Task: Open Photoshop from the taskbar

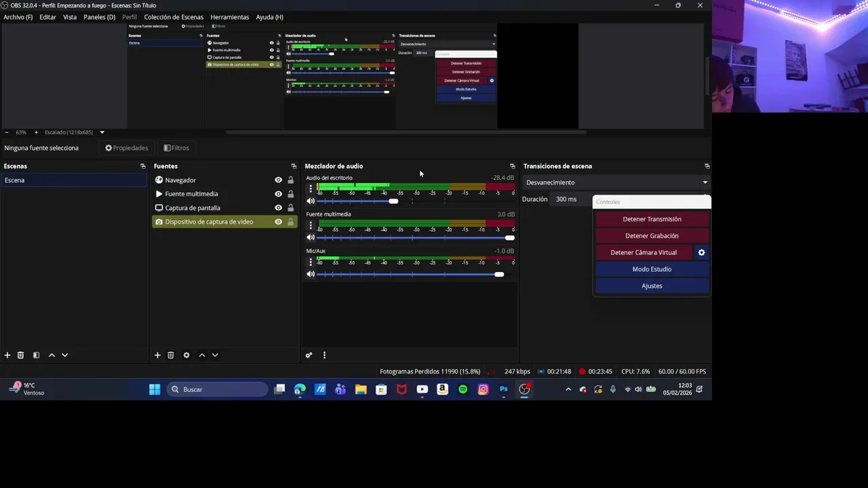Action: pos(503,390)
